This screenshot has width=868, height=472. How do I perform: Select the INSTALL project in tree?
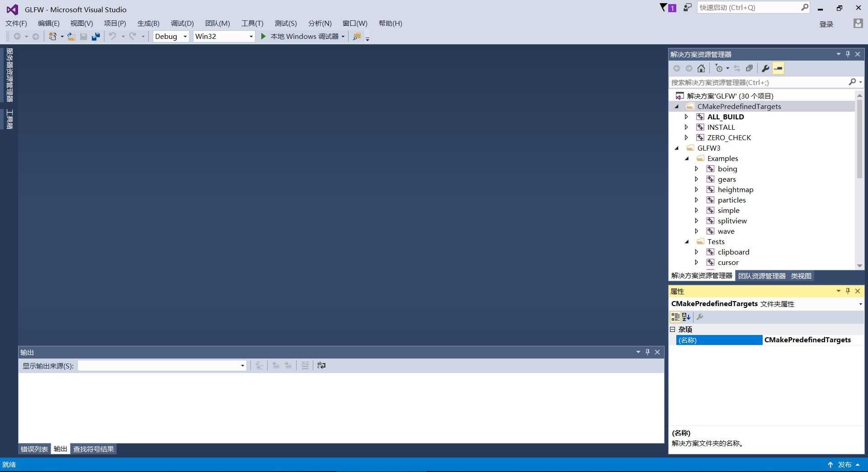click(x=721, y=127)
